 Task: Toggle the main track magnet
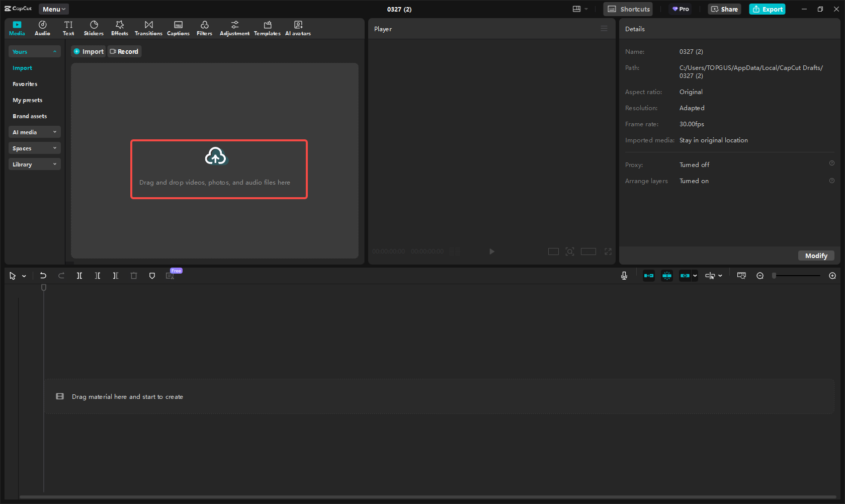click(x=649, y=276)
